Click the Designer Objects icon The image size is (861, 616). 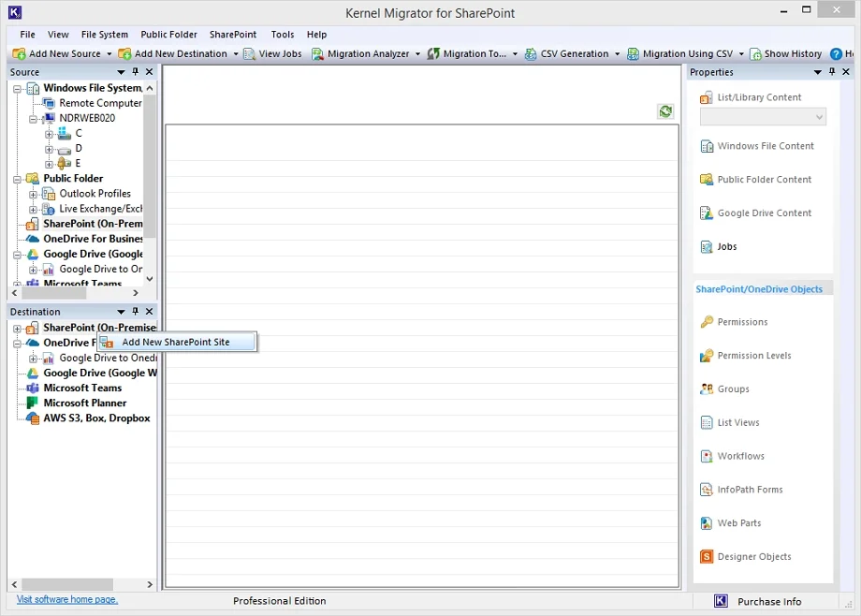707,557
